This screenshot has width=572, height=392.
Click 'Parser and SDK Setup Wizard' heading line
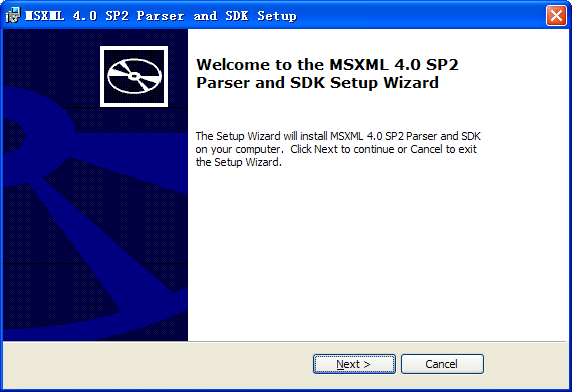(317, 83)
